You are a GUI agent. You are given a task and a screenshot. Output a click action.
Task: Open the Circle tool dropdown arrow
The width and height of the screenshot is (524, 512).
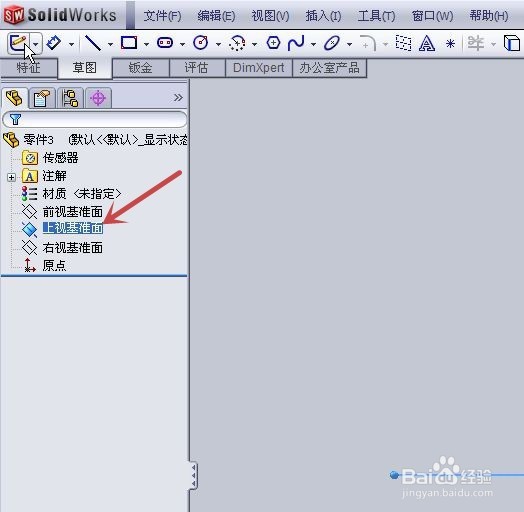click(218, 44)
